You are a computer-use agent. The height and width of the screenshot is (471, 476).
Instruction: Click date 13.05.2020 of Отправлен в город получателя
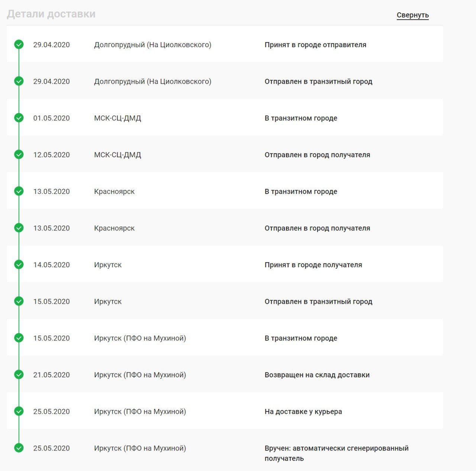[x=51, y=228]
